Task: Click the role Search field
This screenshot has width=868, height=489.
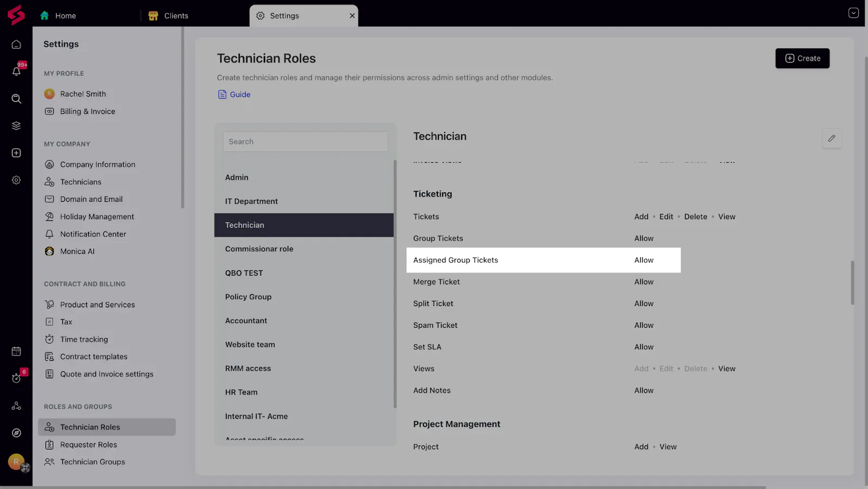Action: tap(305, 142)
